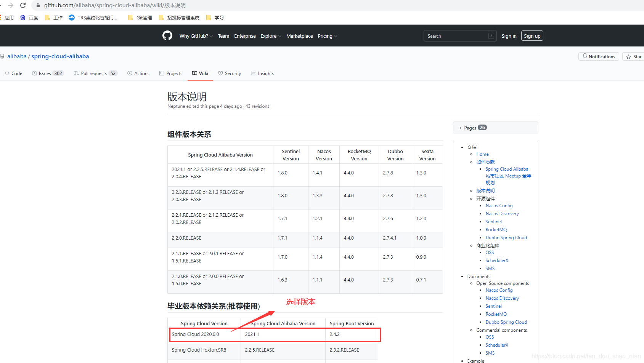Click the GitHub octocat logo
The image size is (644, 363).
coord(167,36)
